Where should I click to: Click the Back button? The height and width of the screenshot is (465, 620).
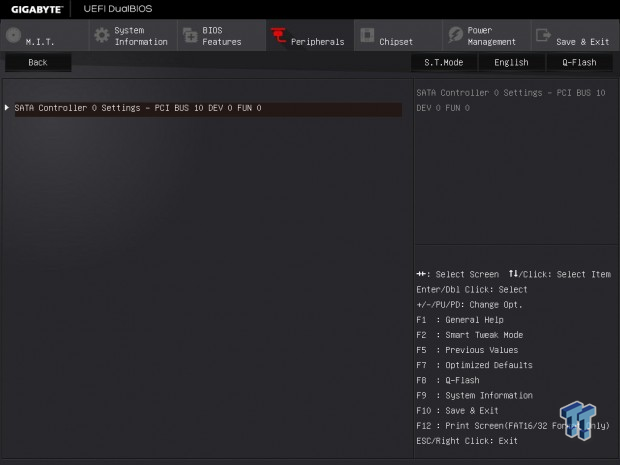click(38, 62)
